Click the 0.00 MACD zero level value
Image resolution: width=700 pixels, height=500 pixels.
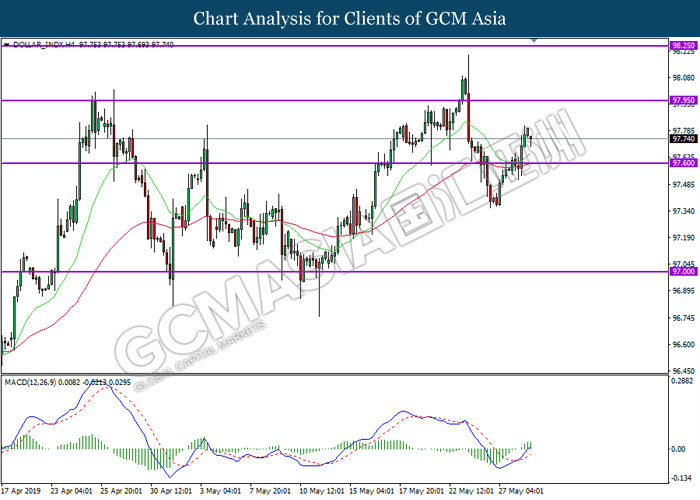tap(679, 449)
